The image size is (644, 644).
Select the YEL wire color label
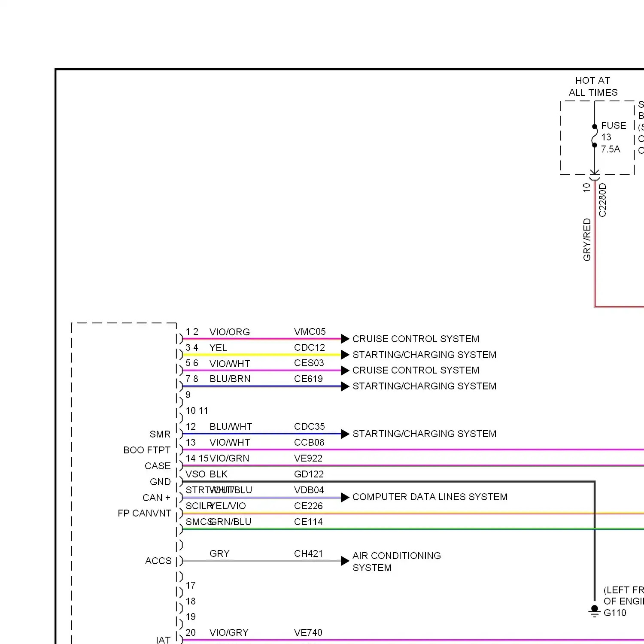coord(218,348)
